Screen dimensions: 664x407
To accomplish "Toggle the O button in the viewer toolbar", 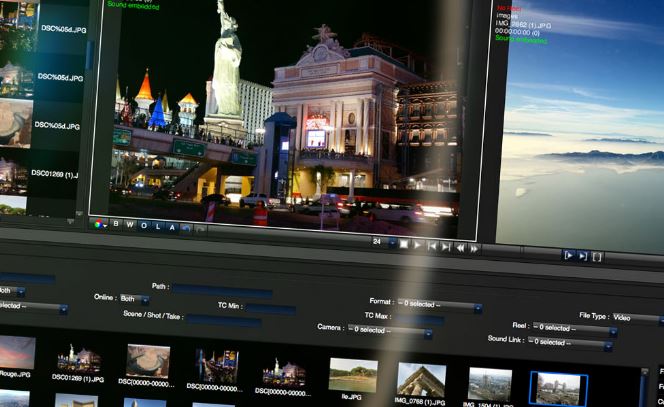I will (144, 226).
